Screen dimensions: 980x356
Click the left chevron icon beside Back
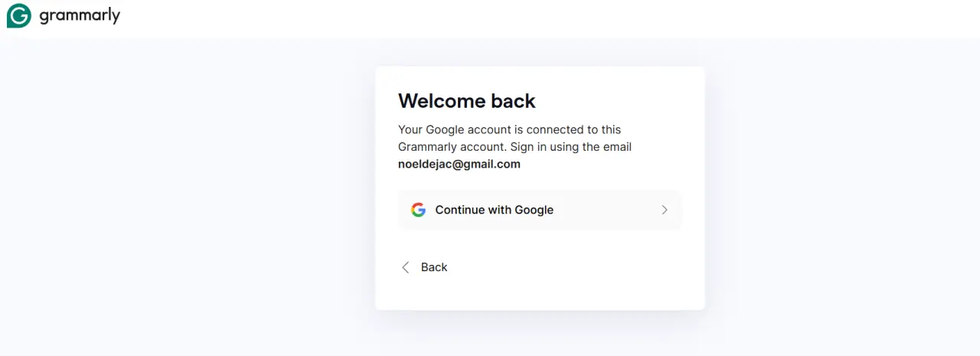pos(406,267)
